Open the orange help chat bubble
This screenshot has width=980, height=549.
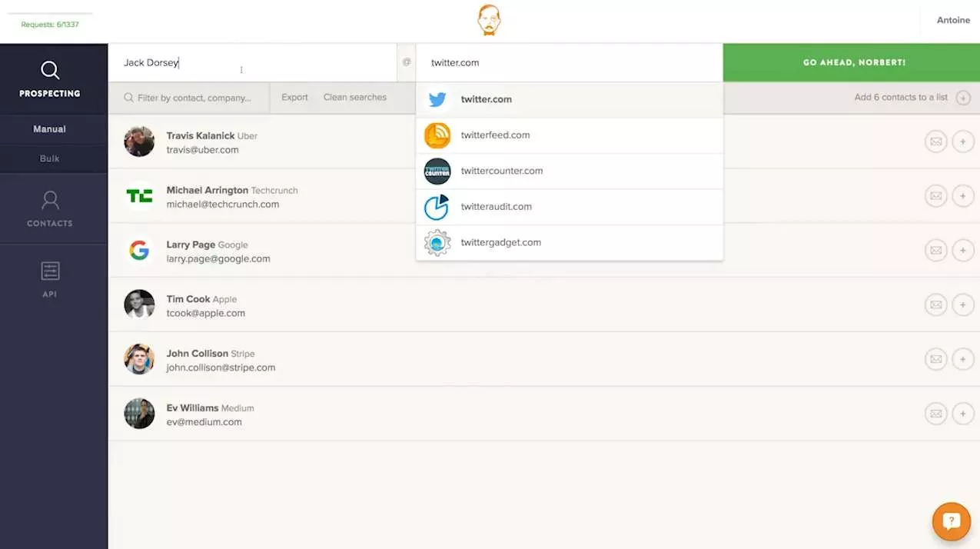[951, 522]
